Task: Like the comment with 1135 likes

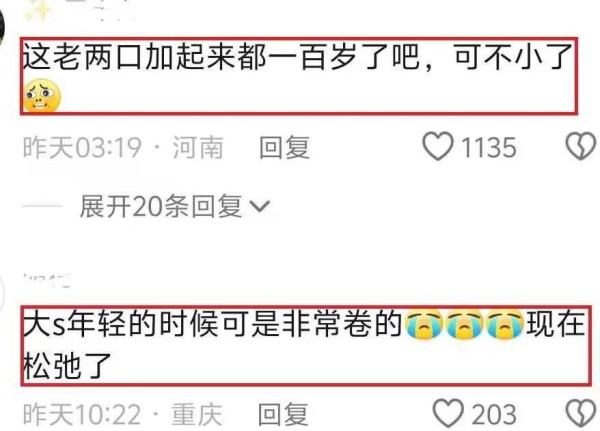Action: (438, 146)
